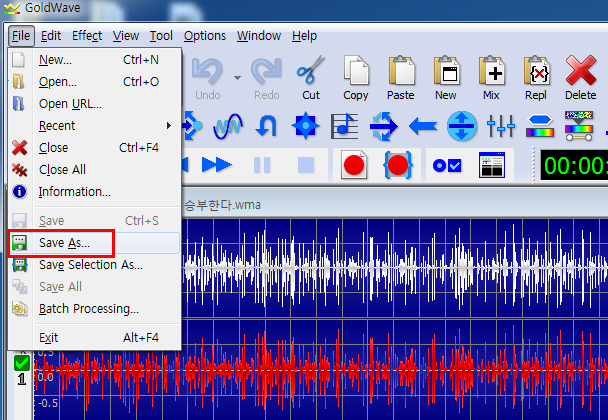608x420 pixels.
Task: Select Close in the File menu
Action: pyautogui.click(x=95, y=148)
